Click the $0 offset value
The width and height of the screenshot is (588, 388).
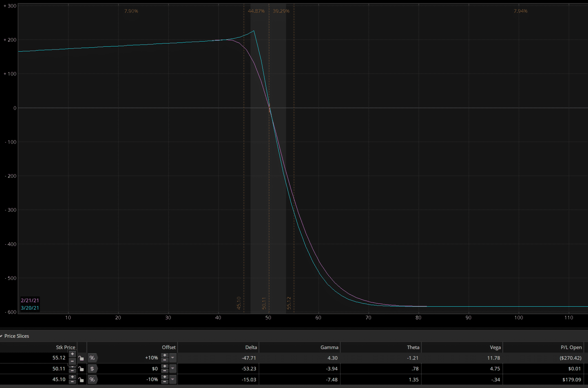coord(155,369)
